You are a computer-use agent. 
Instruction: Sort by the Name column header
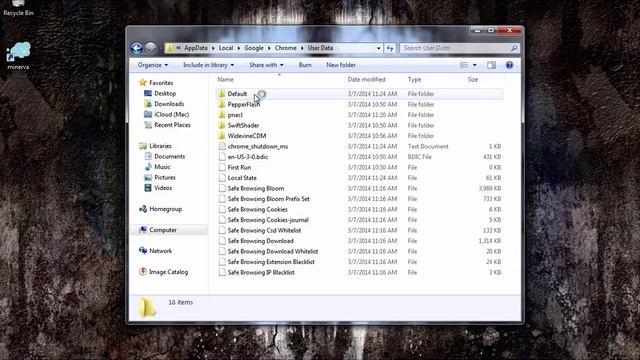click(226, 80)
